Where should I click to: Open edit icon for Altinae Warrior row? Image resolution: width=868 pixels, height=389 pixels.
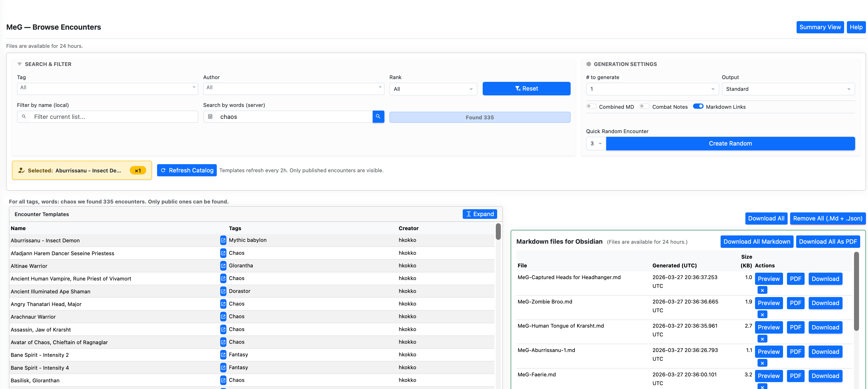[x=223, y=266]
